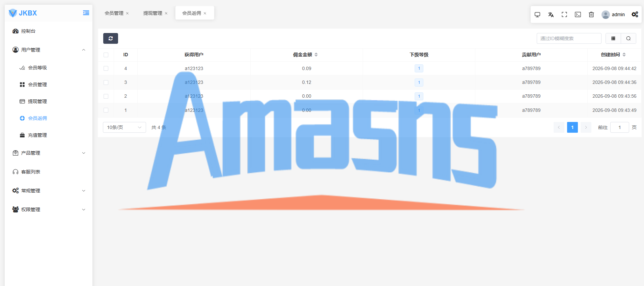This screenshot has height=286, width=644.
Task: Toggle fullscreen mode icon
Action: pos(564,14)
